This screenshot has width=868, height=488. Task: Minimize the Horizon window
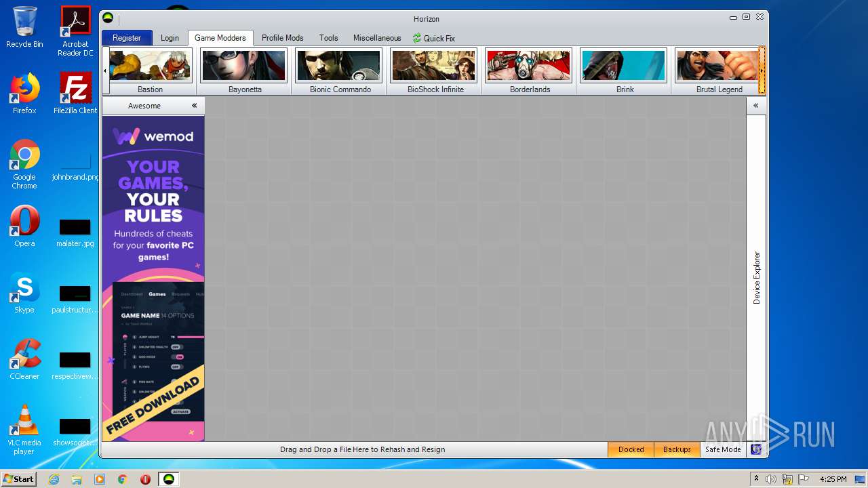point(734,17)
